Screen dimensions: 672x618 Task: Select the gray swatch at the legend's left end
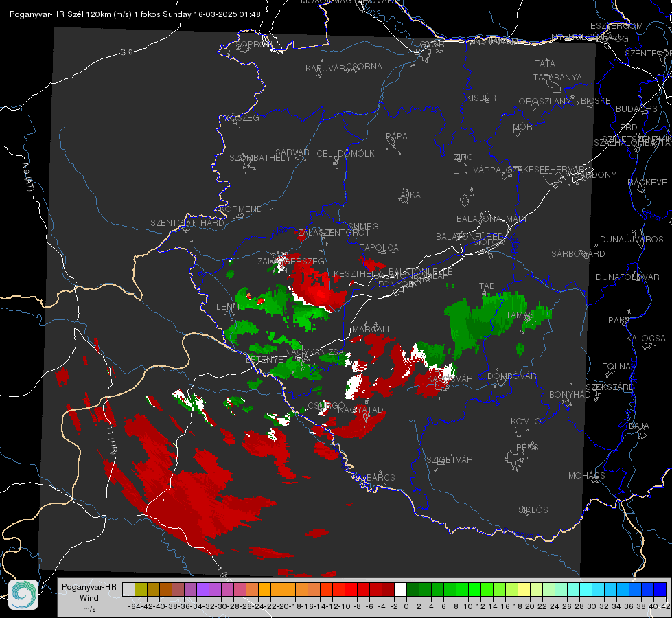tap(128, 590)
